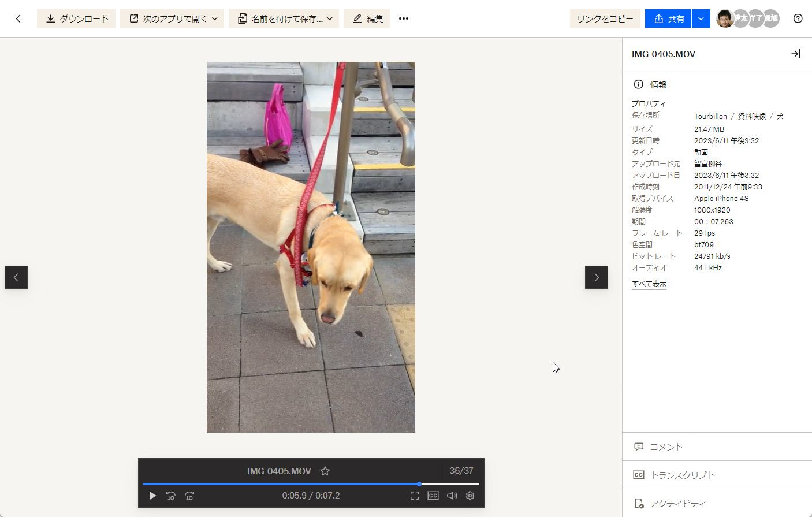Toggle closed captions on the player
The image size is (812, 517).
[x=433, y=496]
